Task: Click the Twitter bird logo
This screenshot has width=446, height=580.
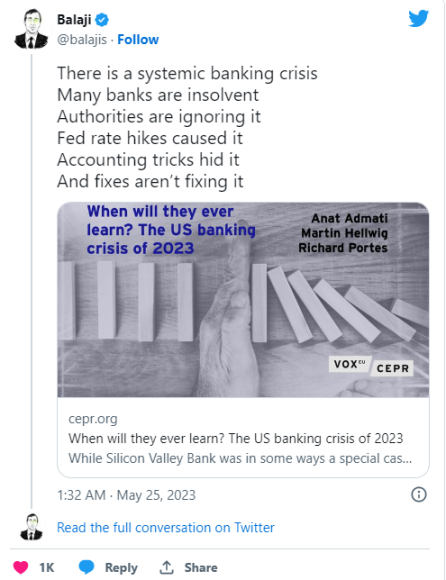Action: click(418, 18)
